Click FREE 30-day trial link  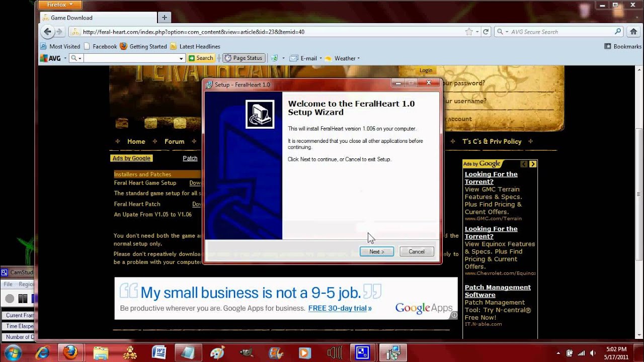(340, 308)
